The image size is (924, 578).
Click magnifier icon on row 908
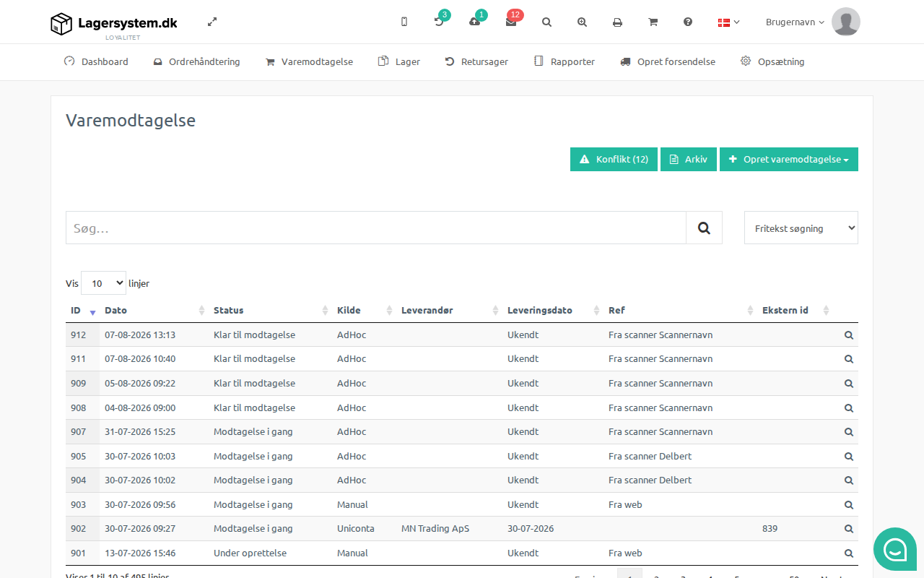849,408
